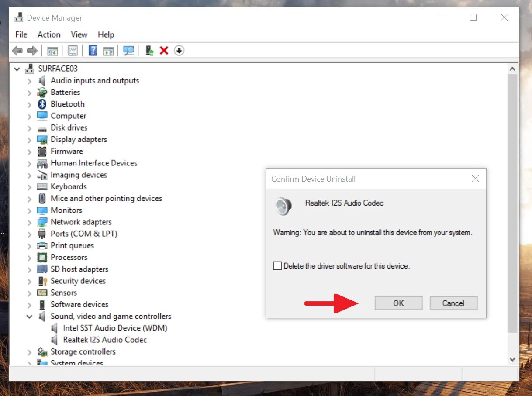Viewport: 532px width, 396px height.
Task: Open the View menu
Action: pyautogui.click(x=79, y=34)
